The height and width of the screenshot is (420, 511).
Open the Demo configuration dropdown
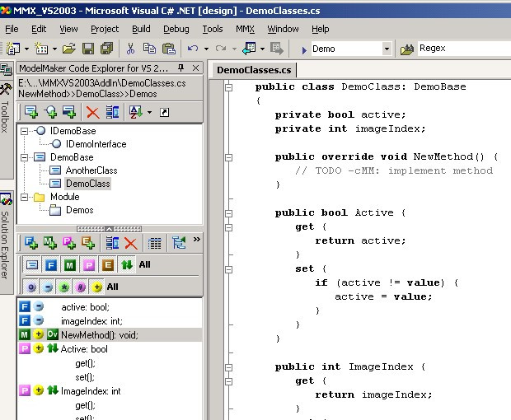387,49
